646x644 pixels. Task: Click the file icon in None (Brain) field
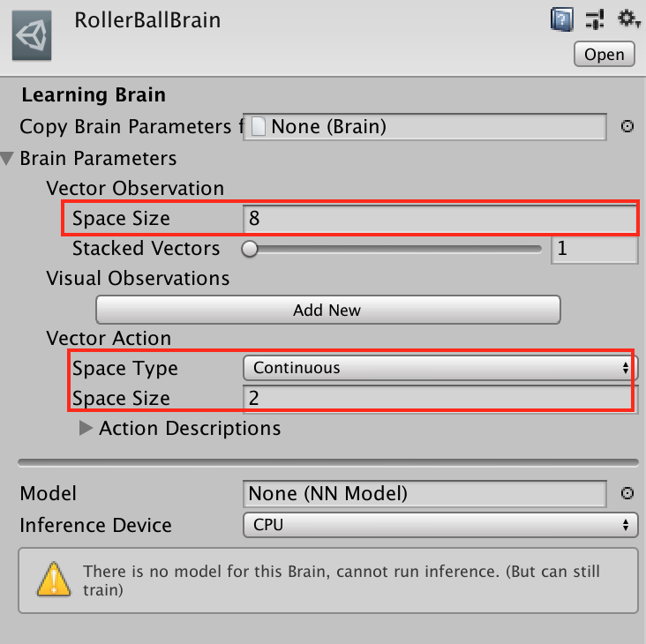point(259,126)
